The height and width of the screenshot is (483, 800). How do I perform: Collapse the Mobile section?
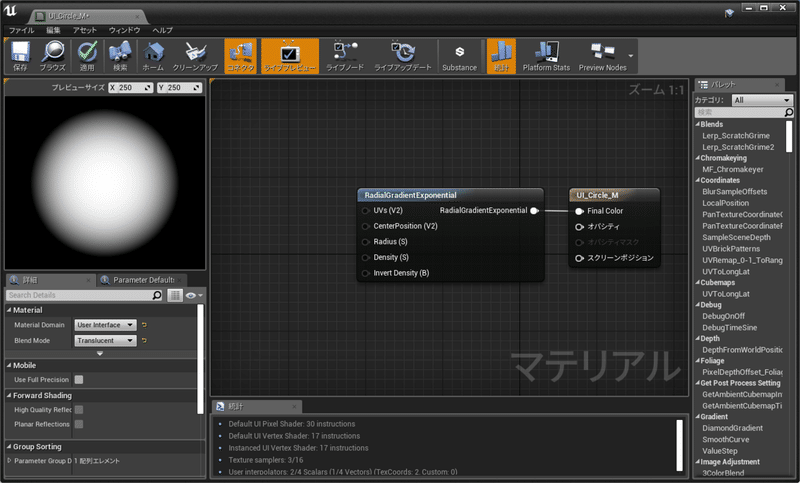[9, 365]
